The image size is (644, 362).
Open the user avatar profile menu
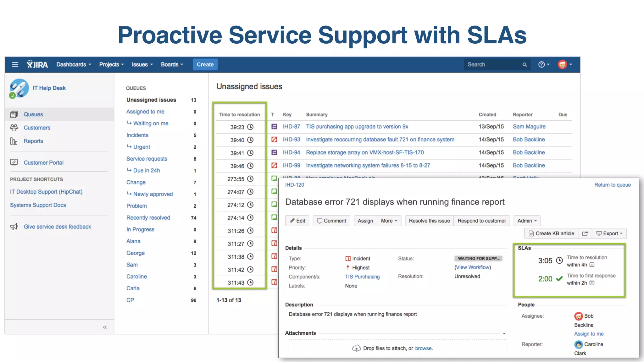tap(565, 64)
